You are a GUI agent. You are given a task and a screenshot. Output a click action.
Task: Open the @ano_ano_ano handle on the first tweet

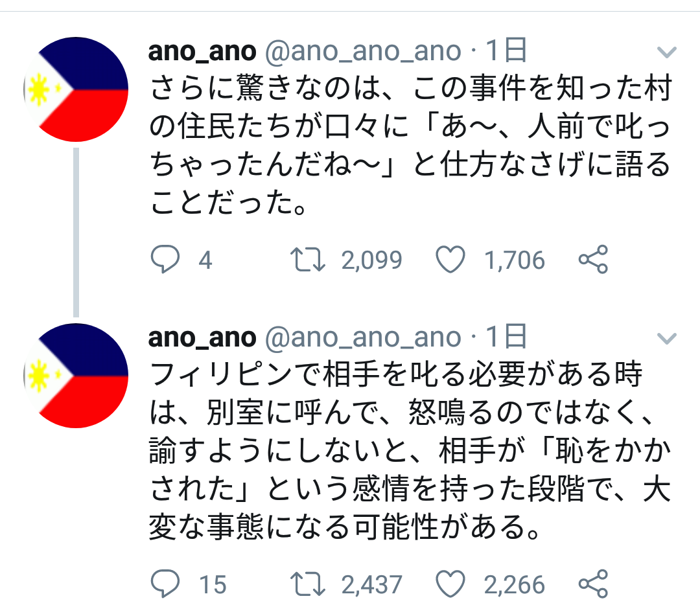[363, 51]
